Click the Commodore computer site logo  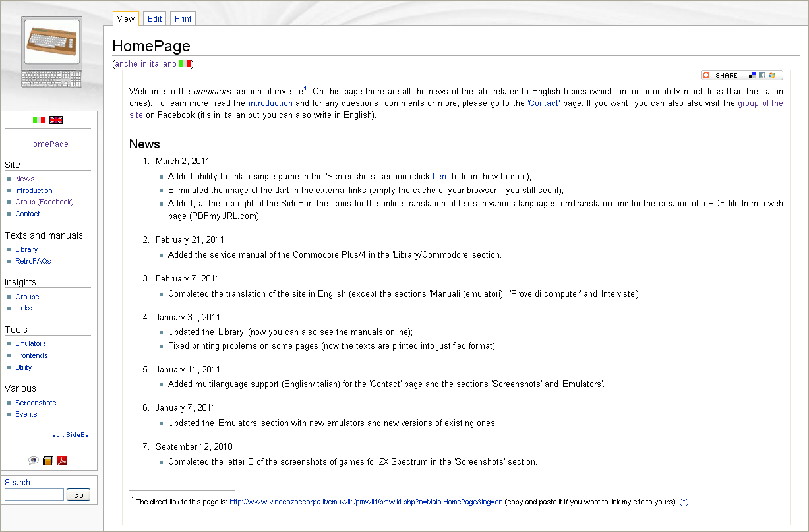click(51, 53)
